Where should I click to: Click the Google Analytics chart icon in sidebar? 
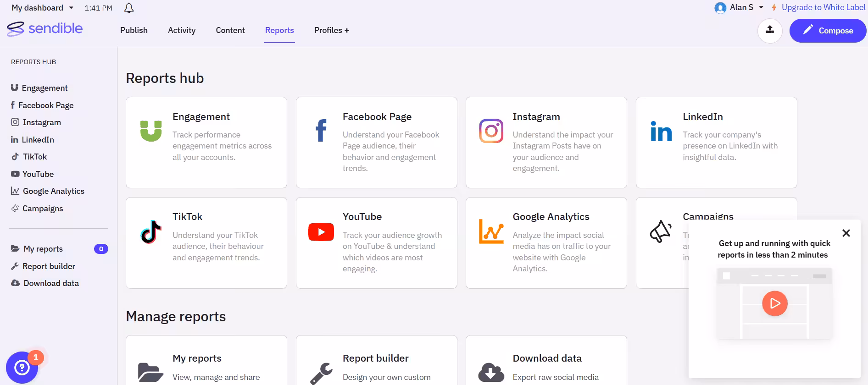15,191
